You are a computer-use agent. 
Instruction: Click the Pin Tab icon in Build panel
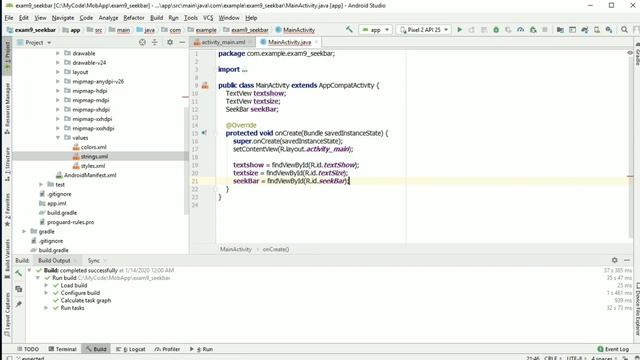coord(19,304)
